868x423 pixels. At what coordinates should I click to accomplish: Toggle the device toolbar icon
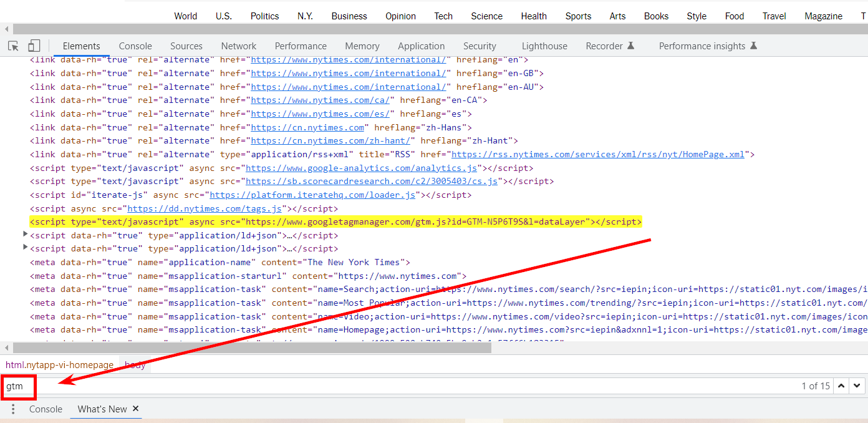(x=34, y=46)
